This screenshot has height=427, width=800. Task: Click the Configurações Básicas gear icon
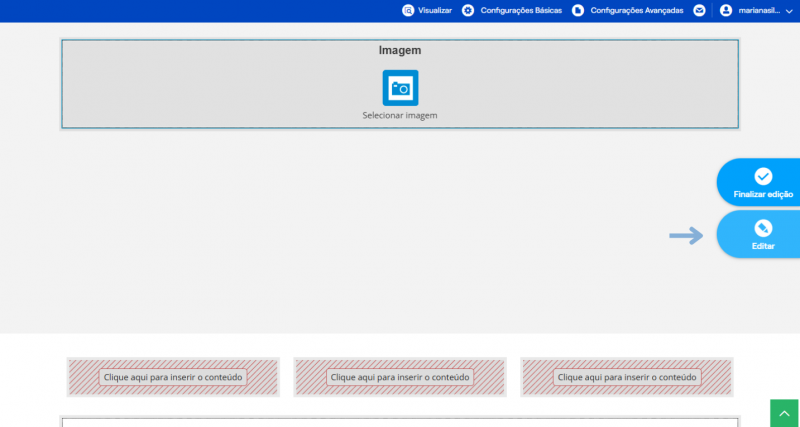468,10
